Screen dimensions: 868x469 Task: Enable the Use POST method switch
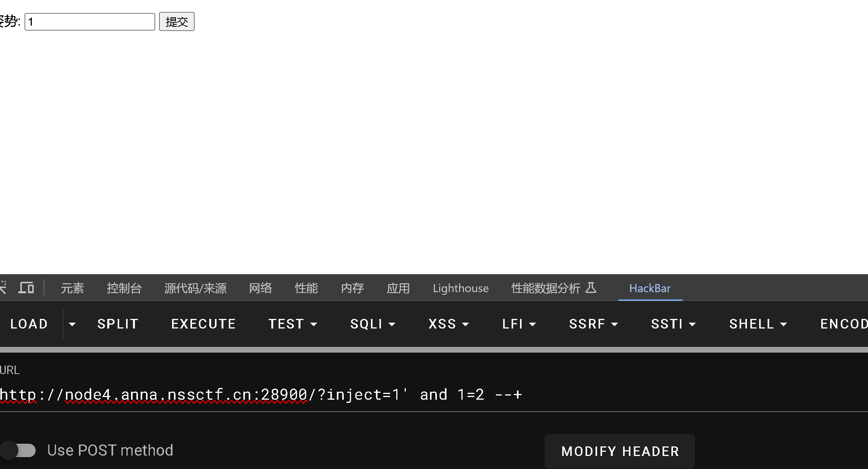pos(18,450)
